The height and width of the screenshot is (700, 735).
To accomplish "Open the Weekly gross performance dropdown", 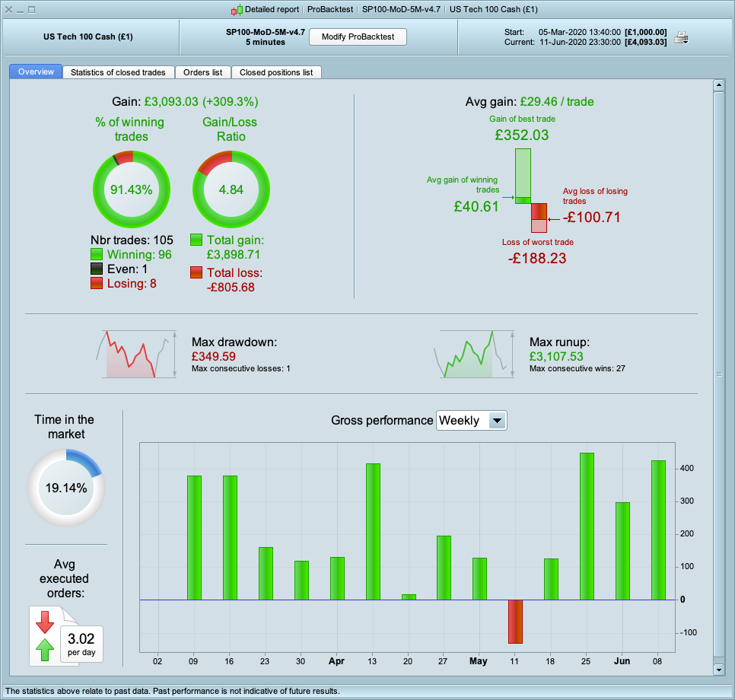I will click(472, 421).
